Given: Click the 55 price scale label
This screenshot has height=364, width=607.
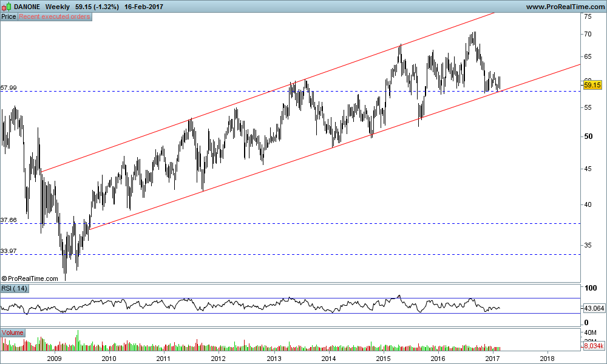Looking at the screenshot, I should 588,107.
